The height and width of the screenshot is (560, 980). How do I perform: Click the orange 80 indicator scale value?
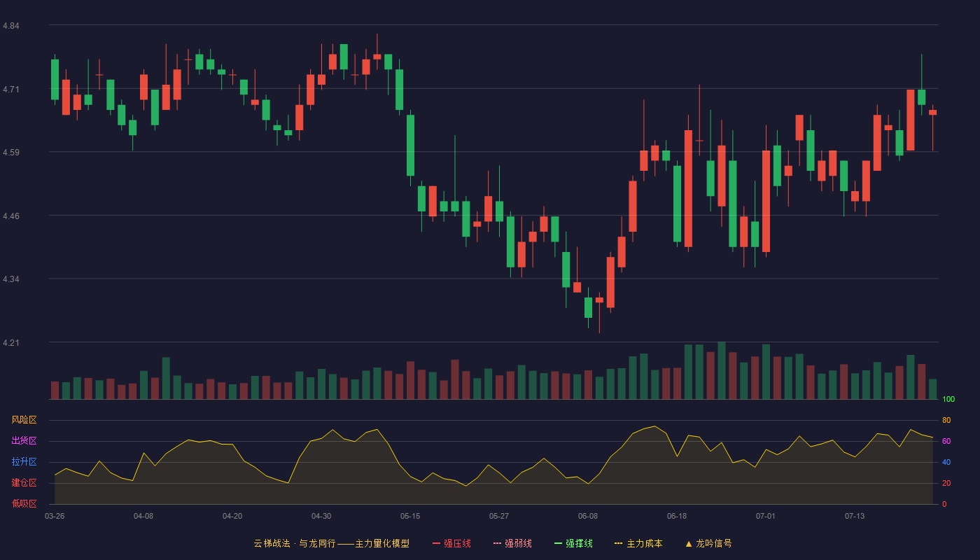946,421
